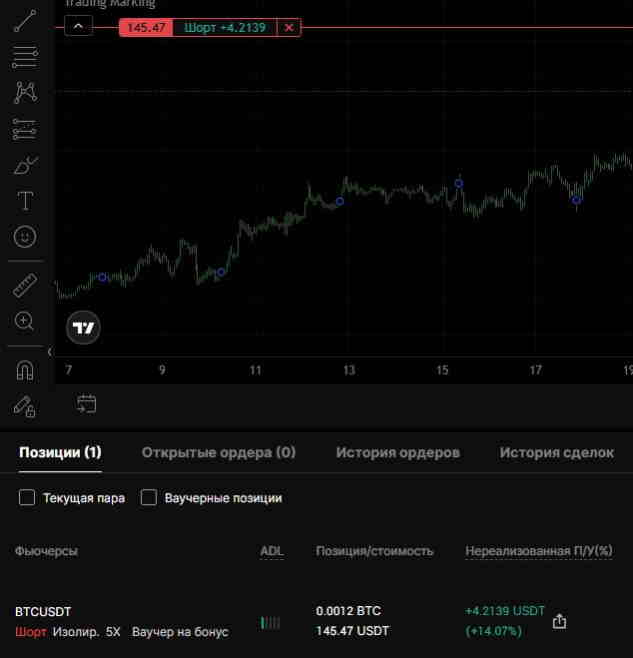
Task: Collapse the indicator legend with the chevron
Action: [79, 27]
